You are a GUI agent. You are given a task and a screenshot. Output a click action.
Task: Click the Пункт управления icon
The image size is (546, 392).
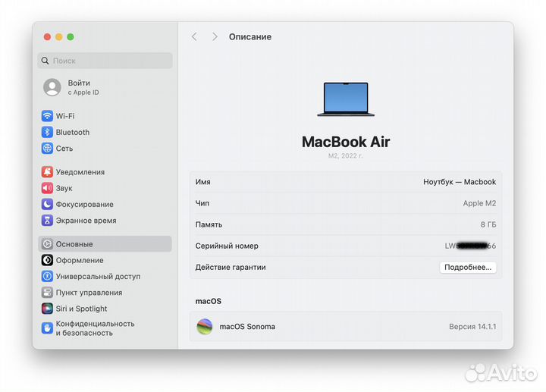pyautogui.click(x=47, y=293)
